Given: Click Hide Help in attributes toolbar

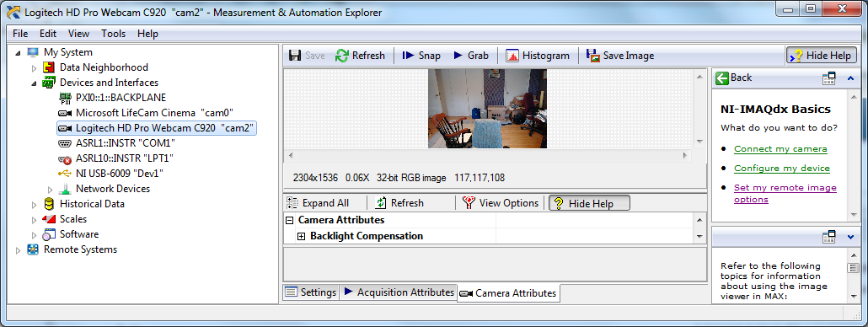Looking at the screenshot, I should pos(589,204).
